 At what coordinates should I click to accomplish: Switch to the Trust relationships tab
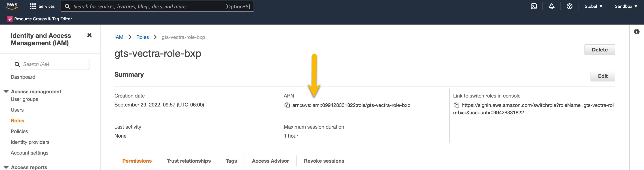tap(189, 161)
